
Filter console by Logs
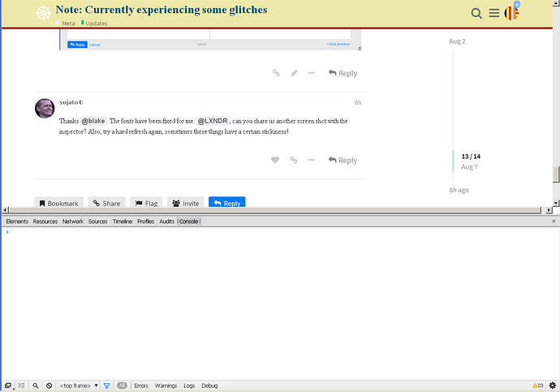(x=189, y=386)
